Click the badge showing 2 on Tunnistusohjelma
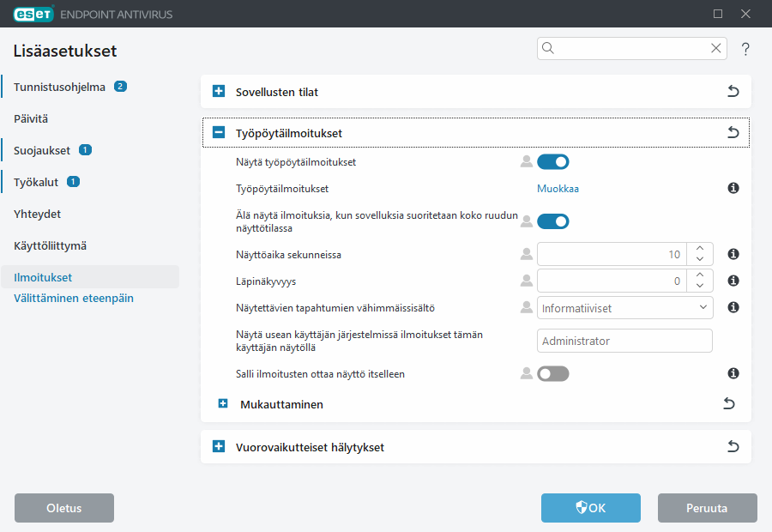The height and width of the screenshot is (532, 772). [x=121, y=86]
